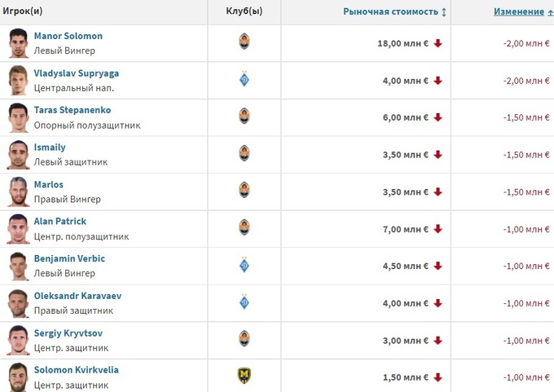Click Dynamo Kyiv logo in Oleksandr Karavaev row
Screen dimensions: 554x392
[243, 302]
